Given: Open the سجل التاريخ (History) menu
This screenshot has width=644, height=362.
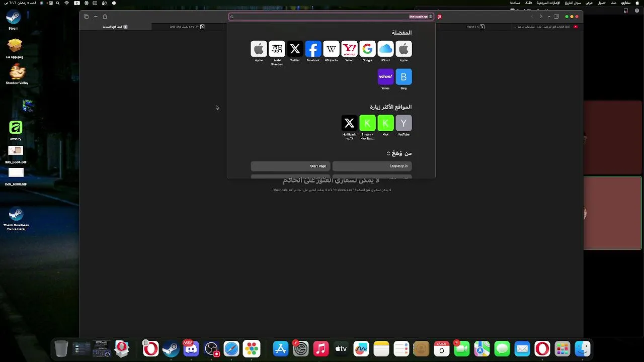Looking at the screenshot, I should (574, 3).
